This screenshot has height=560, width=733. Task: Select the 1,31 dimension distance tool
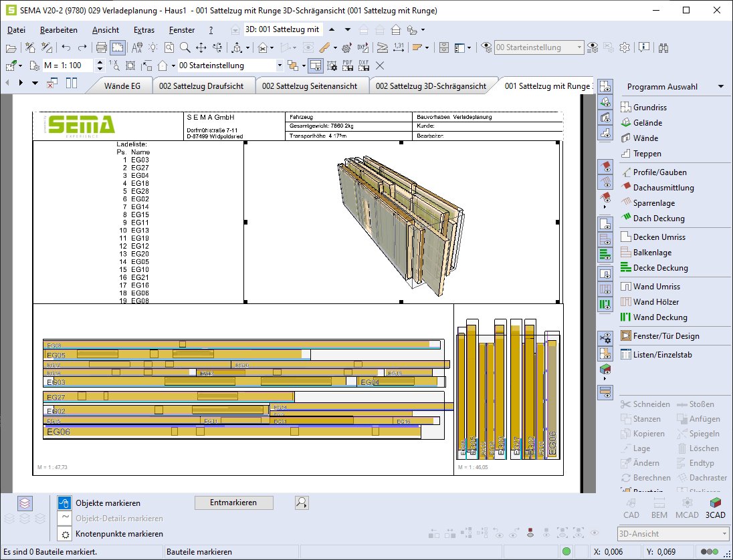[399, 47]
